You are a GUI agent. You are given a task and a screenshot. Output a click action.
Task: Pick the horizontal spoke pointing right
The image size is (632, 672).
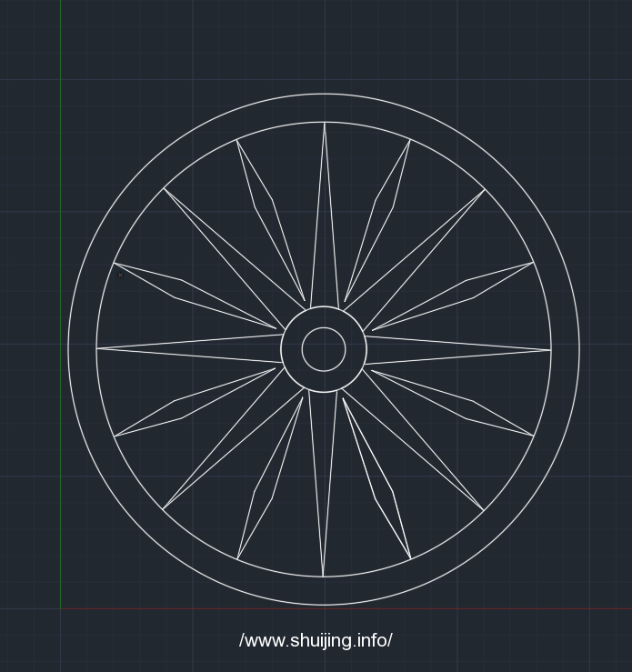458,351
